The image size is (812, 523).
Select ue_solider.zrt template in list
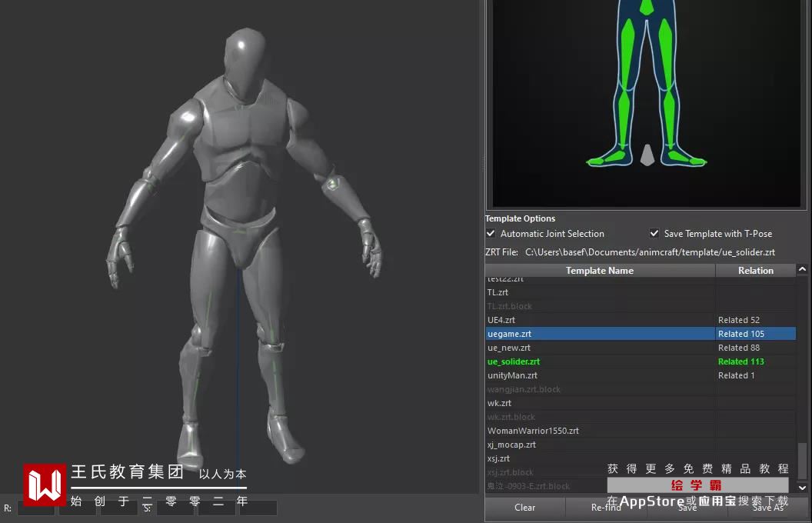(x=514, y=361)
